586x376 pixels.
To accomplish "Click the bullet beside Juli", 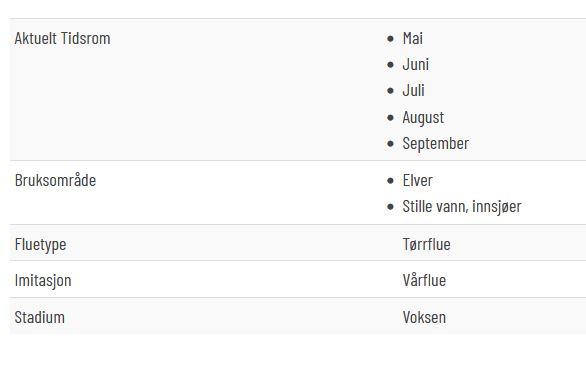I will (x=391, y=91).
